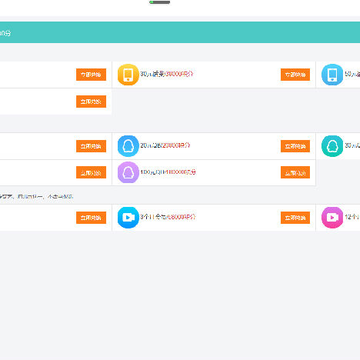Screen dimensions: 360x360
Task: Click 立即兑换 in video membership row, left column
Action: pyautogui.click(x=91, y=218)
